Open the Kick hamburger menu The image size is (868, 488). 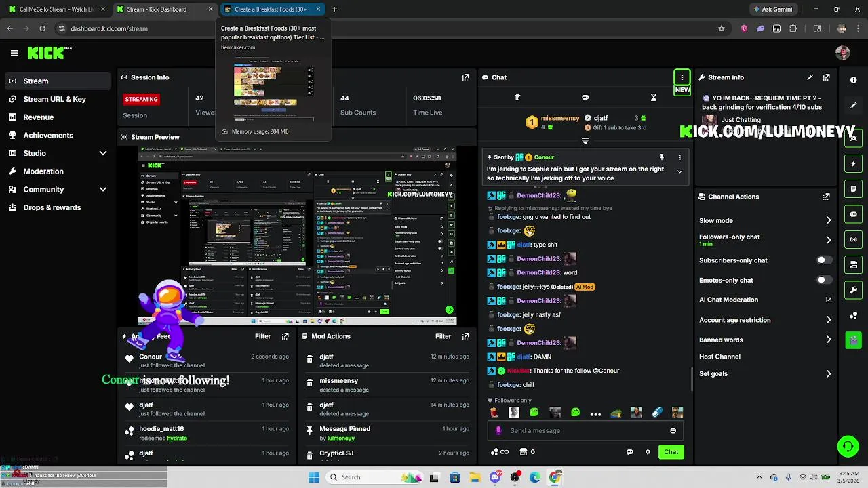click(x=14, y=53)
